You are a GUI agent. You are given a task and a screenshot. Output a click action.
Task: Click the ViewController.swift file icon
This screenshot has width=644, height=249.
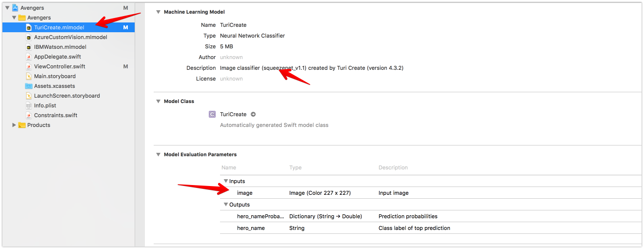click(x=29, y=66)
